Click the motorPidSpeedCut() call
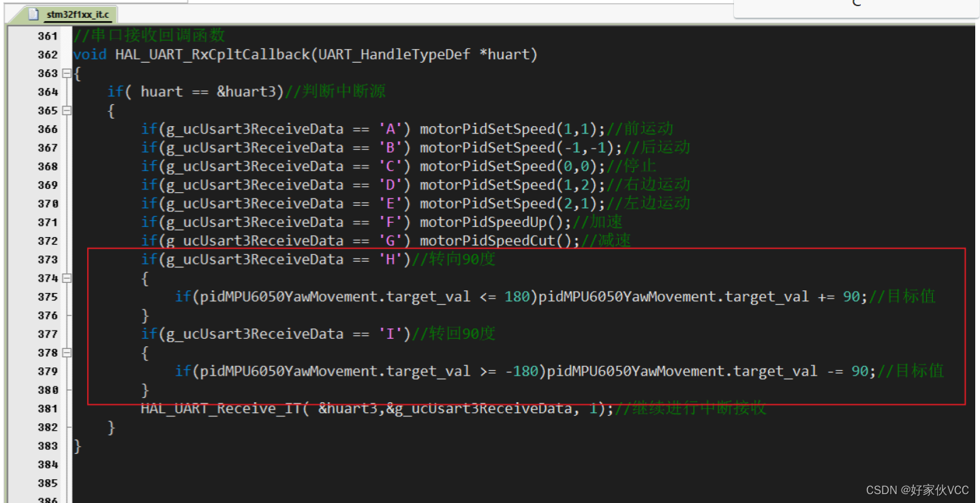The width and height of the screenshot is (980, 503). pos(496,240)
